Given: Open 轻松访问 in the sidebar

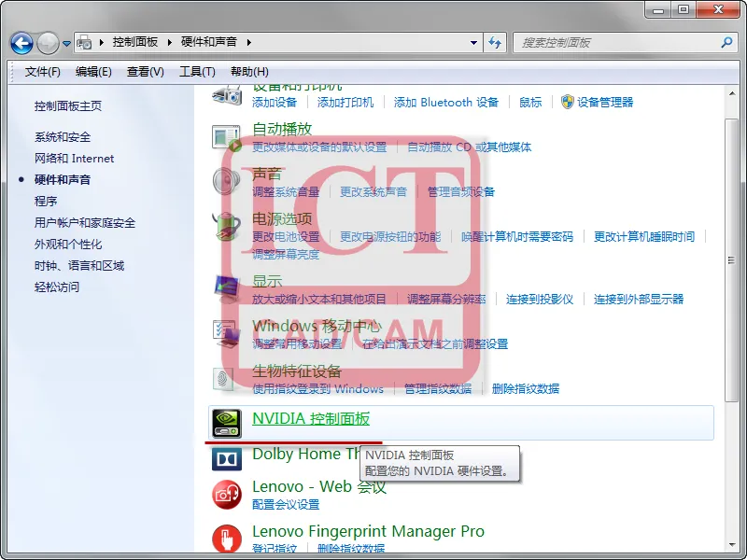Looking at the screenshot, I should point(57,287).
